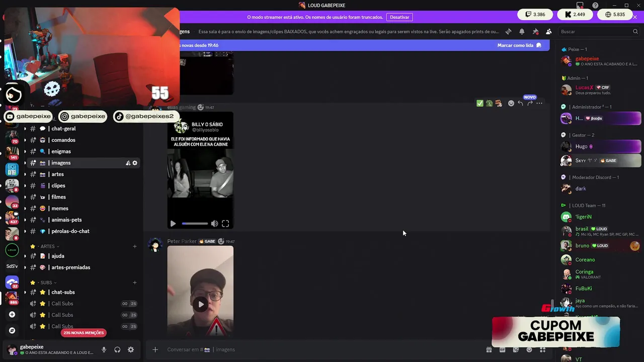Click the search magnifier icon
Screen dimensions: 644x362
click(635, 31)
